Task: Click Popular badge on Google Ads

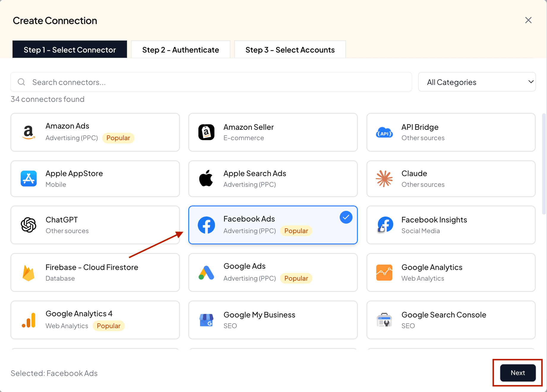Action: tap(296, 278)
